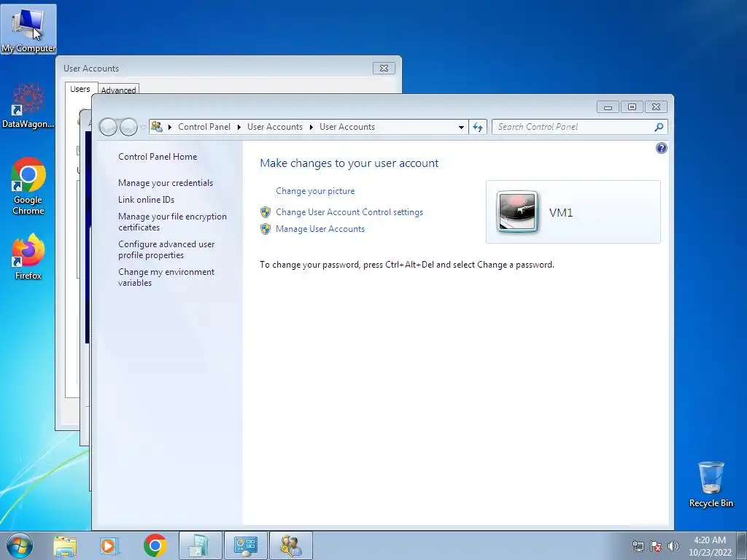Viewport: 747px width, 560px height.
Task: Click the user accounts icon in address bar
Action: click(x=156, y=127)
